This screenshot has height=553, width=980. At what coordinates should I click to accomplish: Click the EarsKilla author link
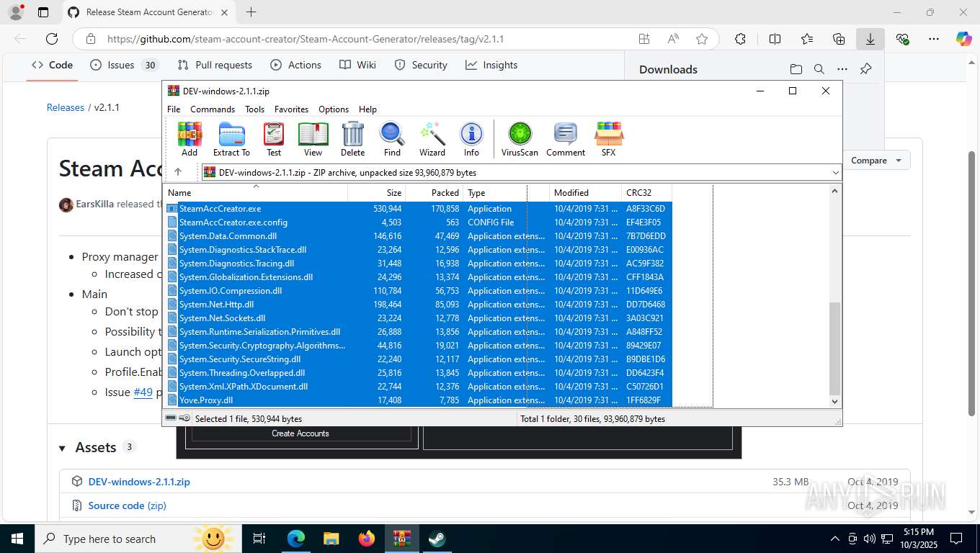(95, 204)
